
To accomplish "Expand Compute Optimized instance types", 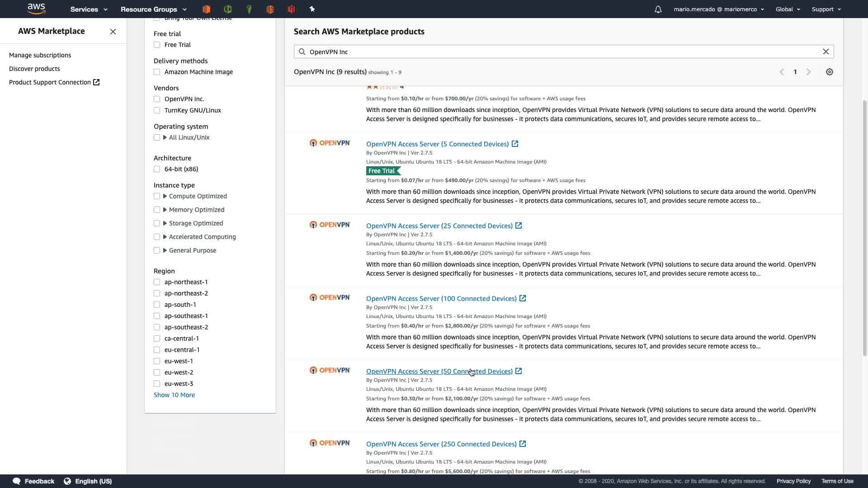I will pos(165,196).
